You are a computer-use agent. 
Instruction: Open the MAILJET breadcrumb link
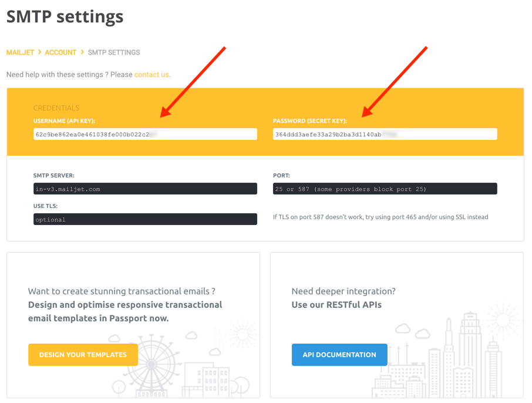[x=21, y=53]
